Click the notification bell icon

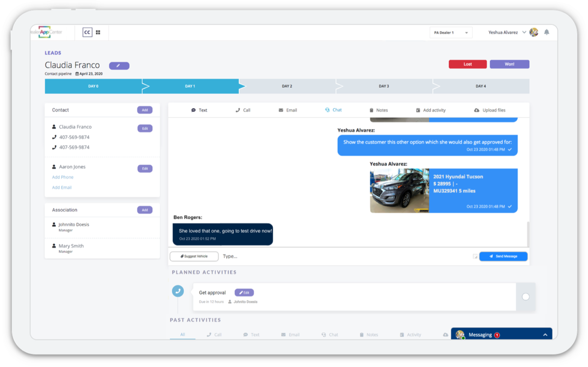point(546,32)
